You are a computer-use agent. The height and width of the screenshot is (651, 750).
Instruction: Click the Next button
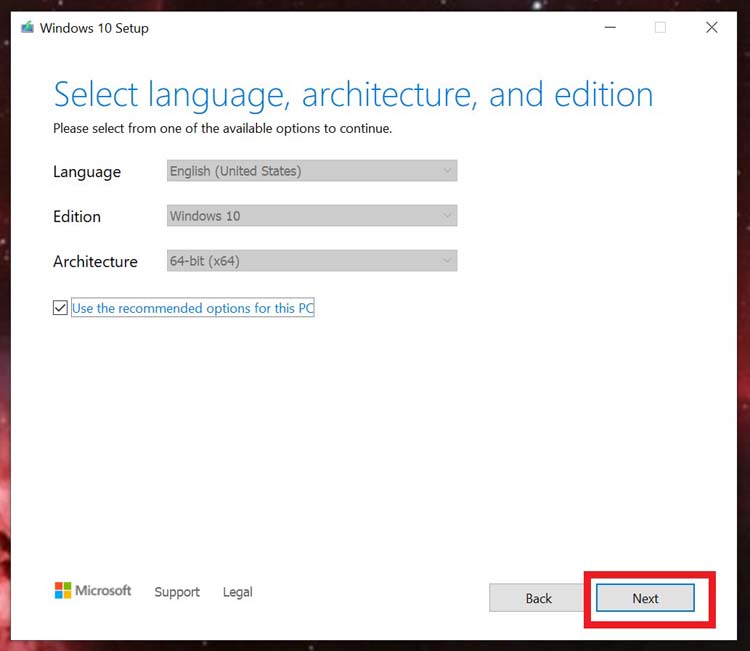click(645, 598)
